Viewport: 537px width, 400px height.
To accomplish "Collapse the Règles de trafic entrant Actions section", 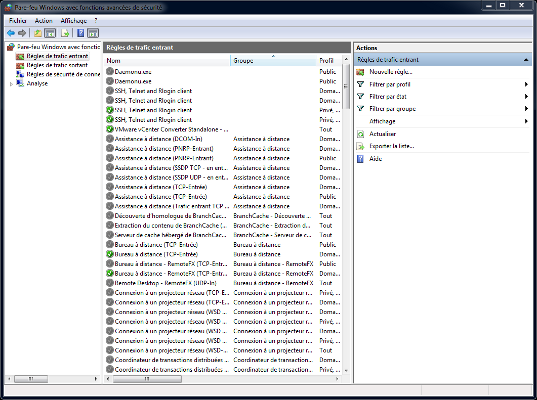I will point(526,60).
